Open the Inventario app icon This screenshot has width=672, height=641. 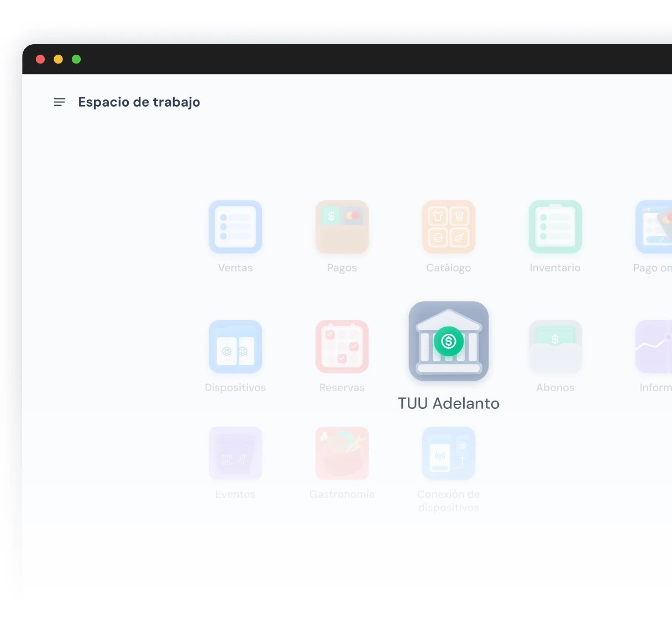coord(555,227)
